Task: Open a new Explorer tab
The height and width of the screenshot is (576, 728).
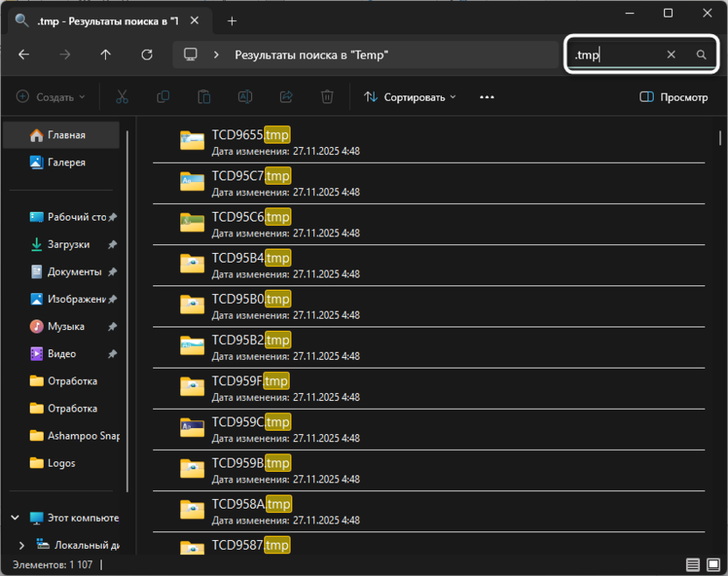Action: tap(232, 20)
